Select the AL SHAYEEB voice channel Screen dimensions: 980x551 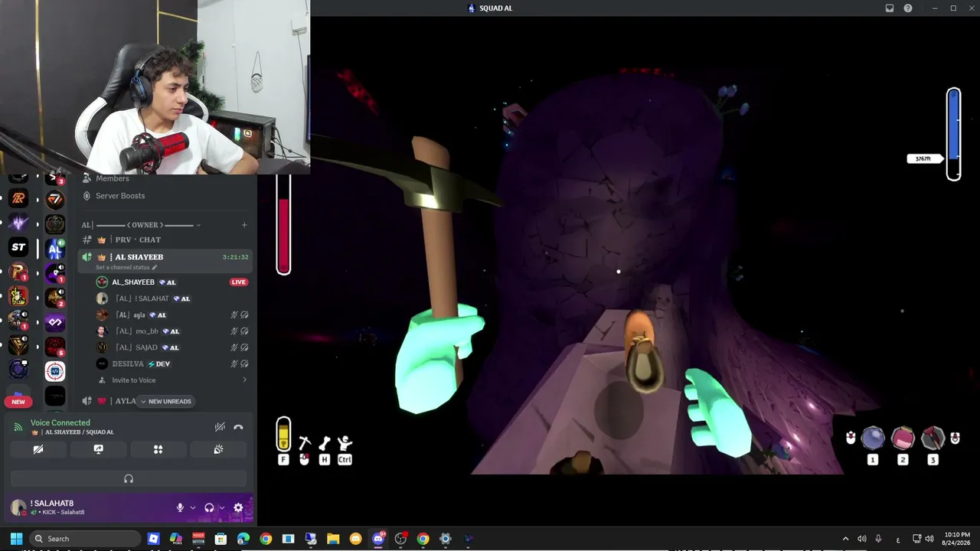pos(165,260)
